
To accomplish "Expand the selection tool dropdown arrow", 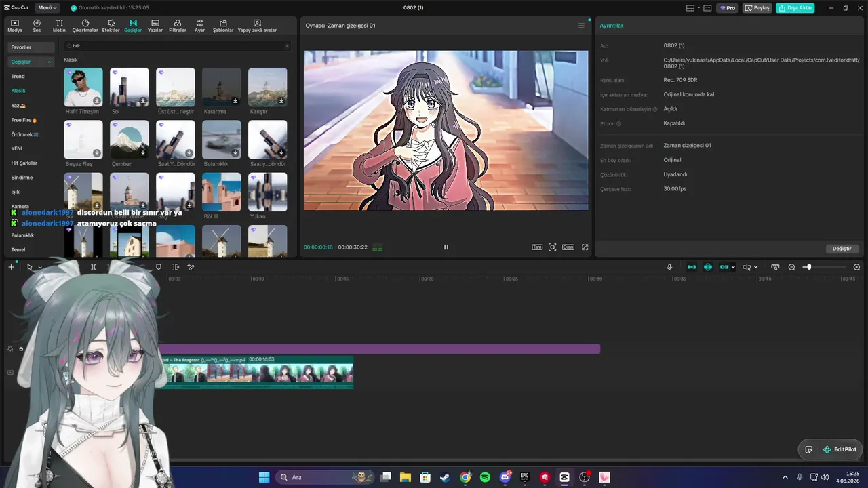I will [x=40, y=267].
